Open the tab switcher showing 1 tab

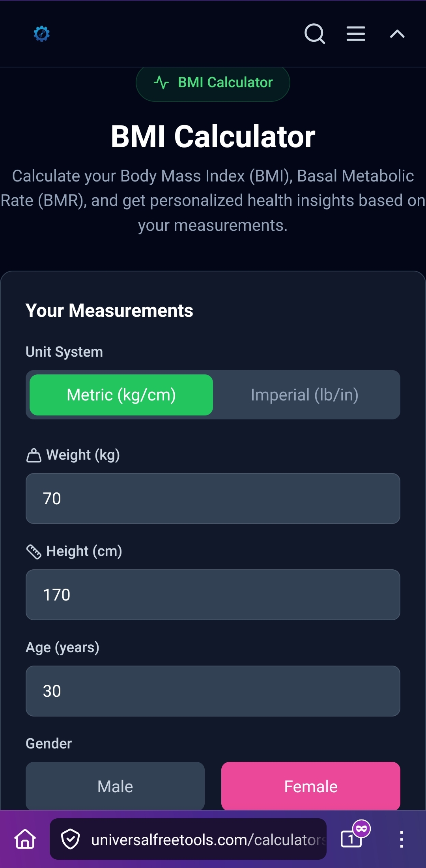(x=350, y=840)
